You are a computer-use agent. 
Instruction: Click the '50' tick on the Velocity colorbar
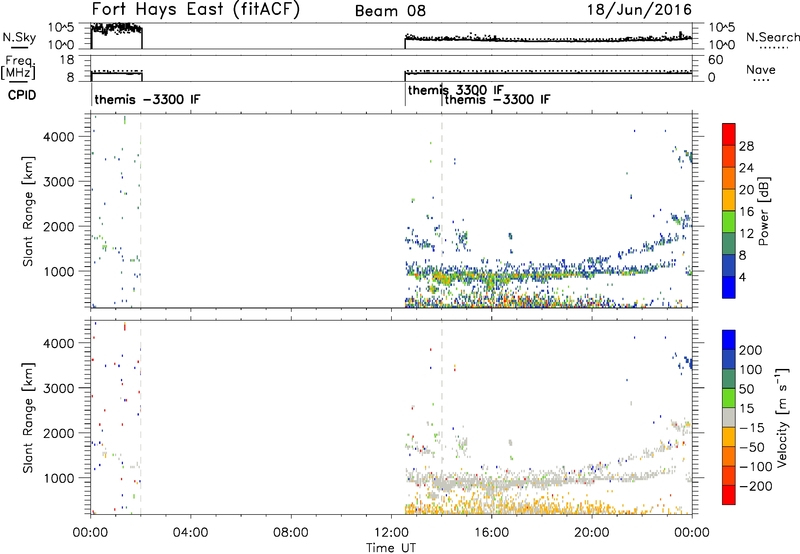pyautogui.click(x=746, y=389)
